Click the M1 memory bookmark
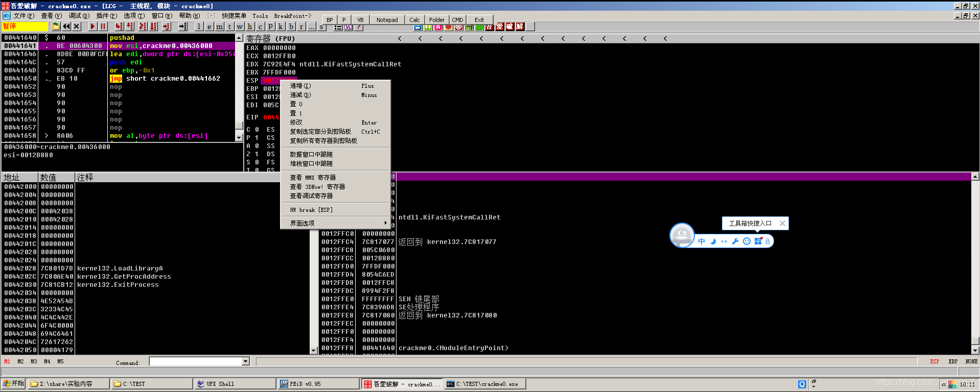Screen dimensions: 980x392 [x=7, y=361]
